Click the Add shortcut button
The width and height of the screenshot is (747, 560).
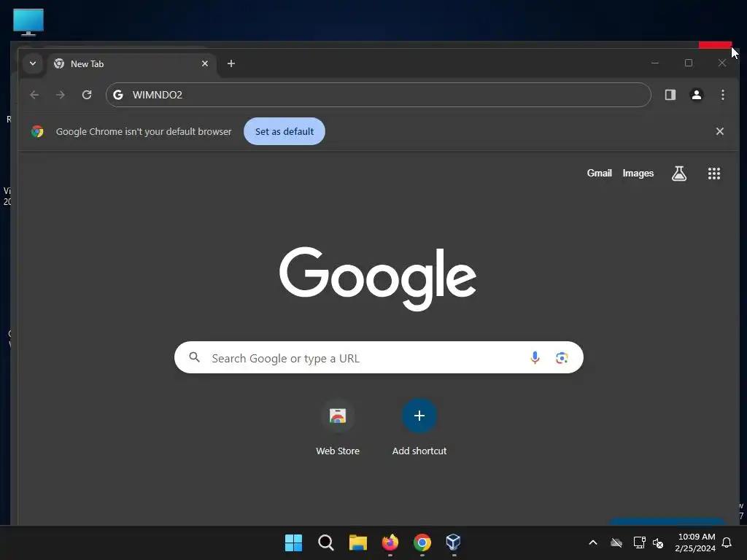click(419, 427)
